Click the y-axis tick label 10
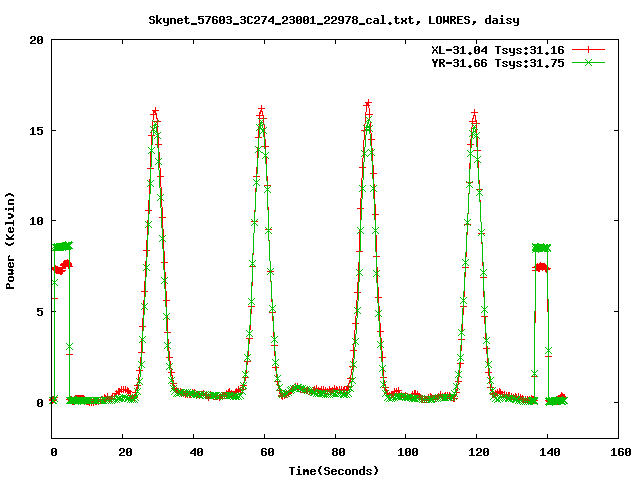This screenshot has height=480, width=640. [36, 221]
